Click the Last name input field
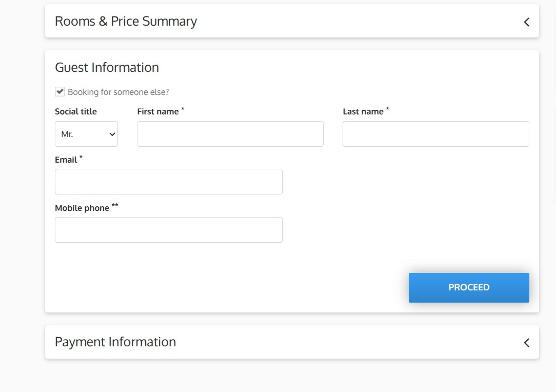The height and width of the screenshot is (392, 556). pyautogui.click(x=436, y=134)
